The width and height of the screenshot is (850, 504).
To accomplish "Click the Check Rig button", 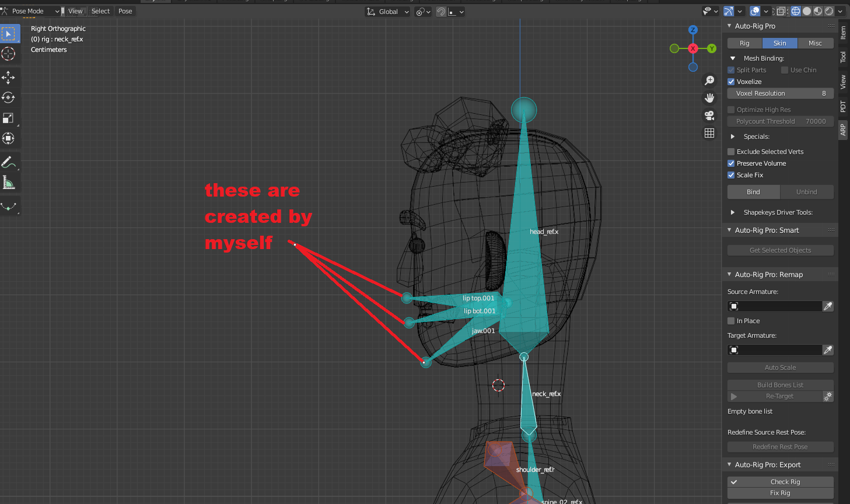I will 781,482.
